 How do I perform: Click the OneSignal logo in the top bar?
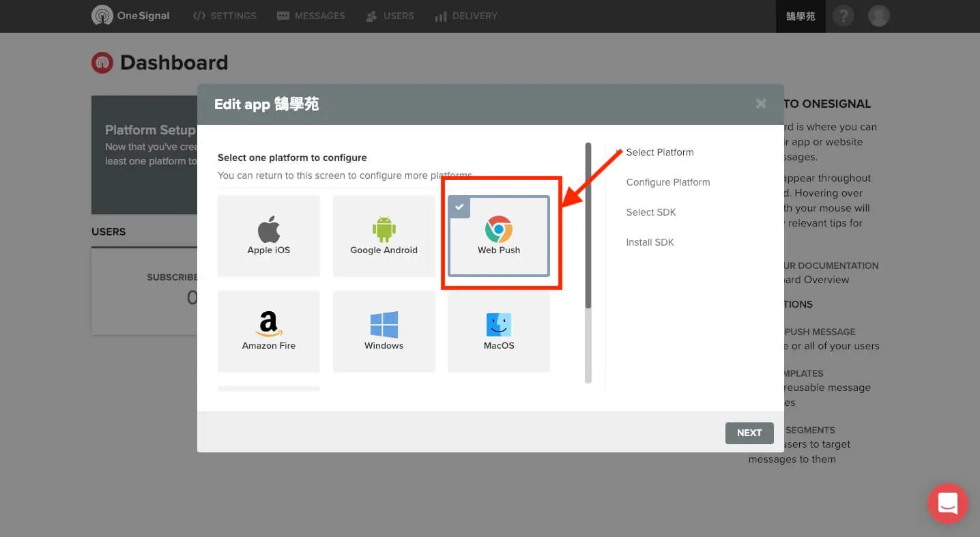[130, 16]
